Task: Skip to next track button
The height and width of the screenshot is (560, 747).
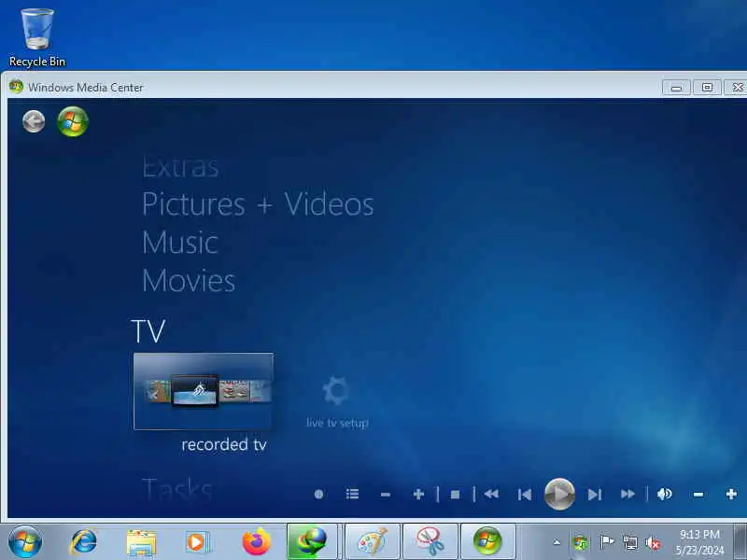Action: click(x=594, y=495)
